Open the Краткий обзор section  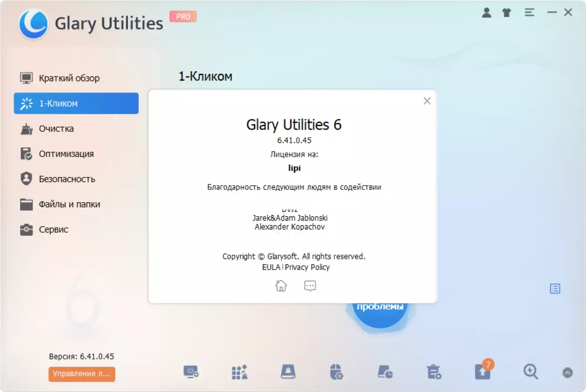pyautogui.click(x=76, y=78)
